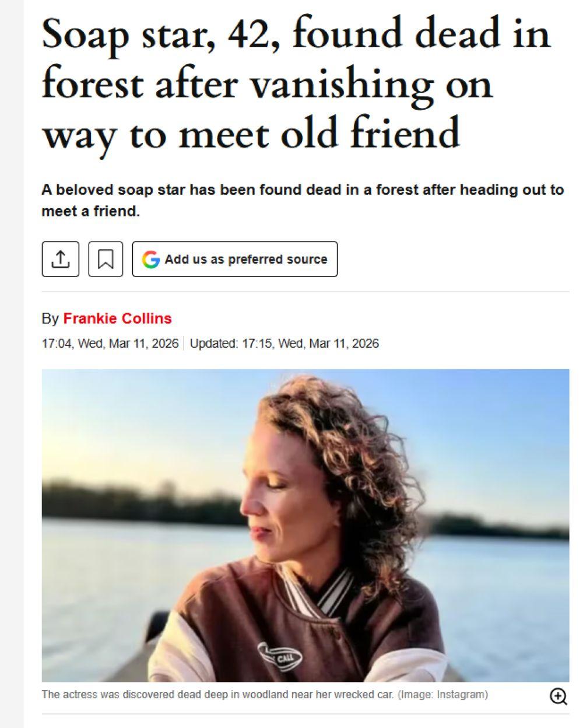
Task: Click the share article icon
Action: (x=60, y=259)
